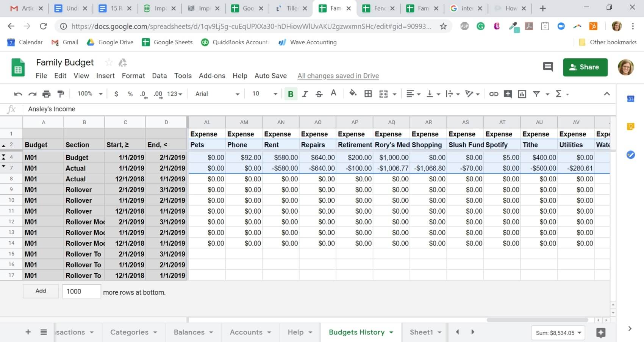644x342 pixels.
Task: Toggle italic formatting
Action: point(305,94)
